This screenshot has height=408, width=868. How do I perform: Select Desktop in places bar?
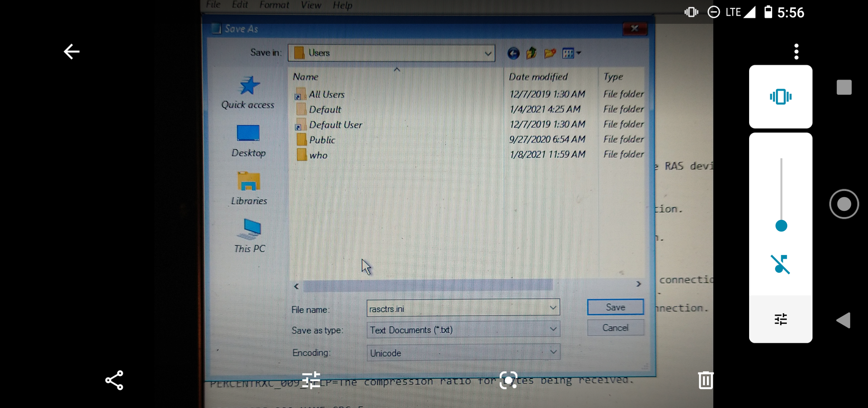248,141
